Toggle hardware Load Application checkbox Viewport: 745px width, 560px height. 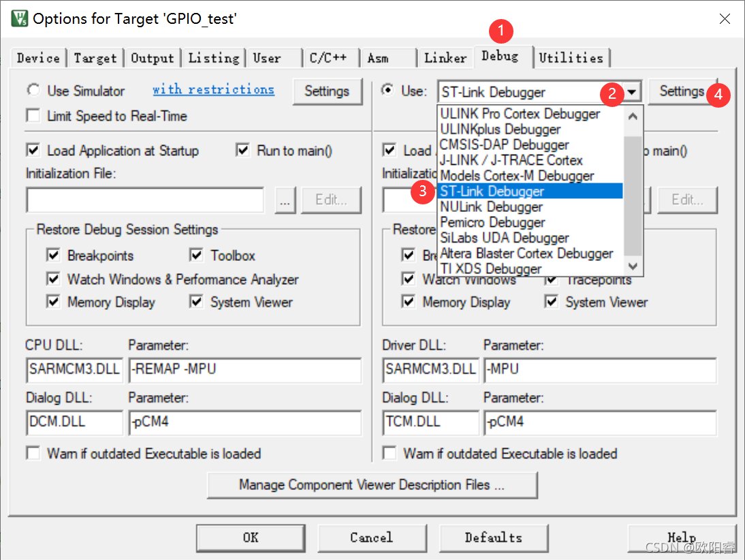pos(390,151)
